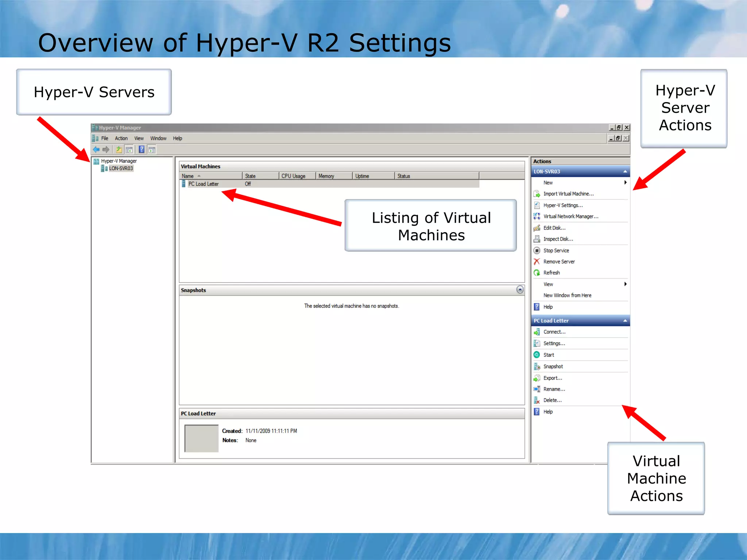Sort by CPU Usage column header

click(x=297, y=176)
